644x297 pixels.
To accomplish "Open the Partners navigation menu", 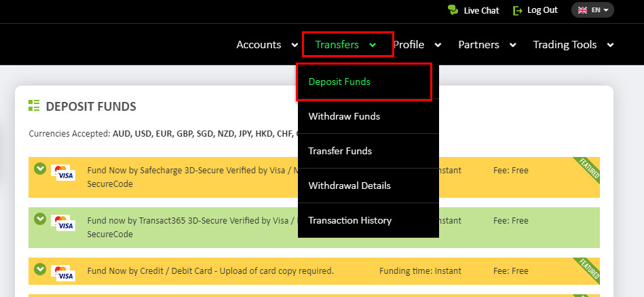I will tap(486, 45).
